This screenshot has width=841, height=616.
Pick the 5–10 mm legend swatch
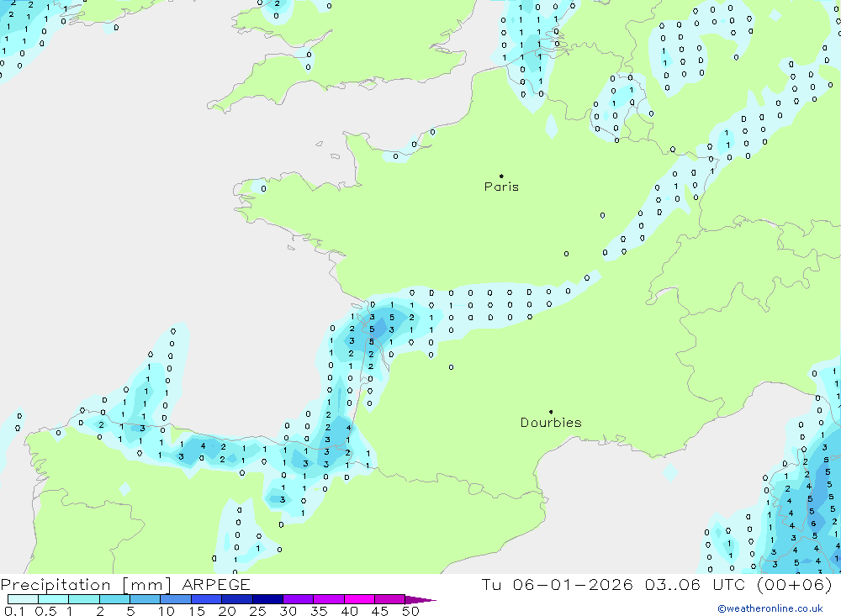tap(145, 599)
